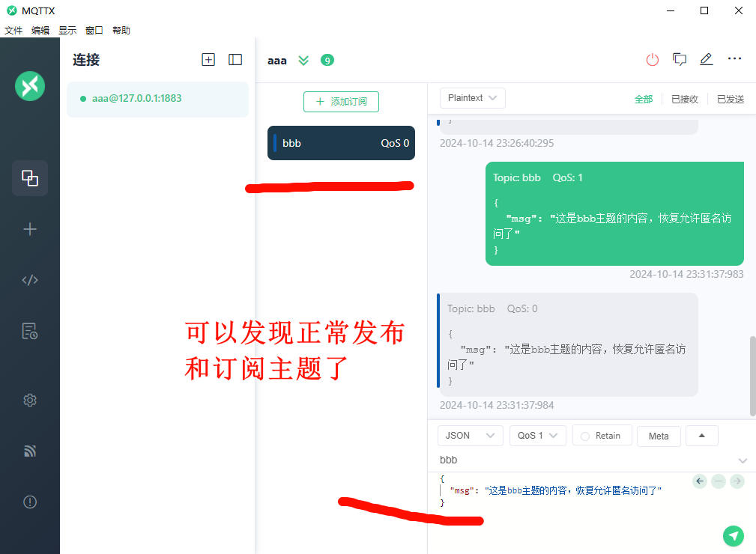
Task: Click the connection name aaa title
Action: coord(277,61)
